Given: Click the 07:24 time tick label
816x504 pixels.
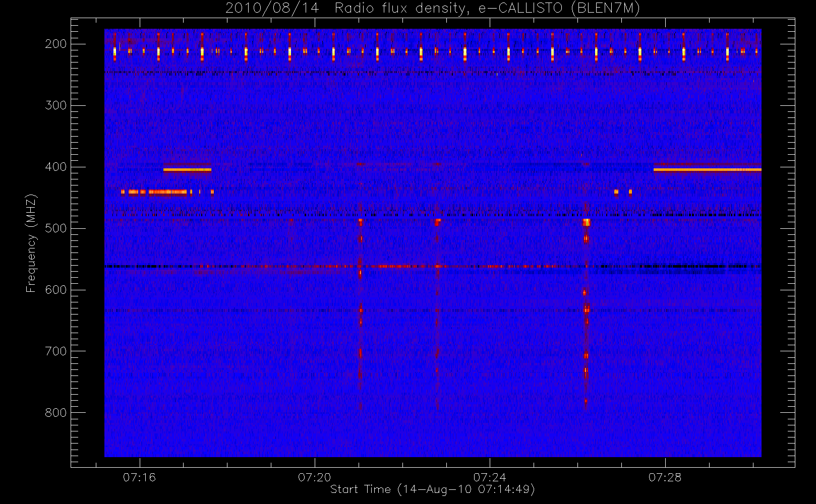Looking at the screenshot, I should click(x=489, y=477).
